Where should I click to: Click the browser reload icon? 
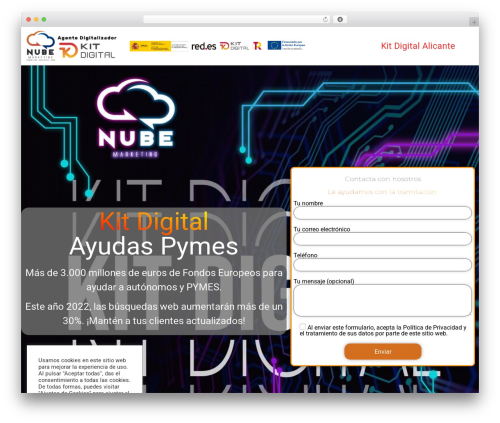tap(325, 19)
